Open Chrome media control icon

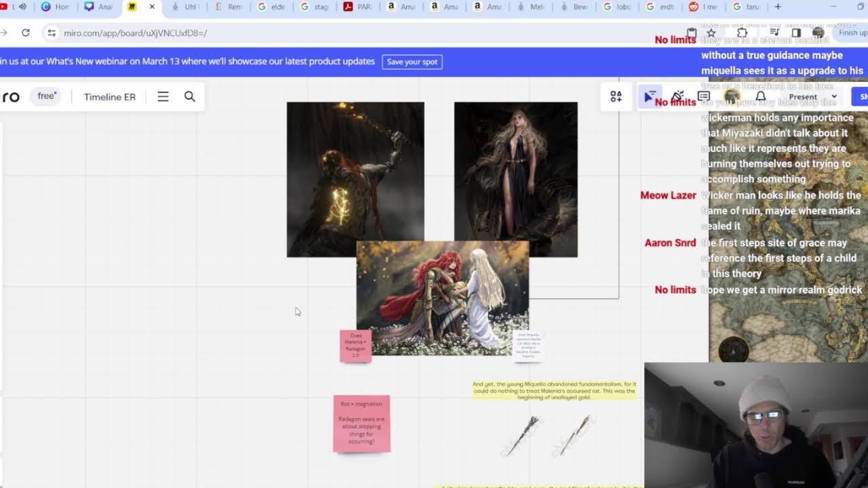click(775, 33)
